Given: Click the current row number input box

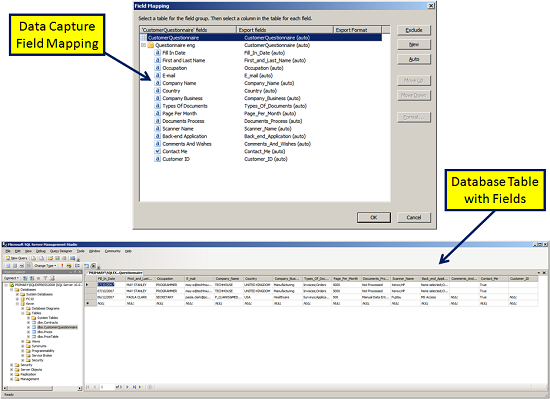Looking at the screenshot, I should (x=107, y=387).
